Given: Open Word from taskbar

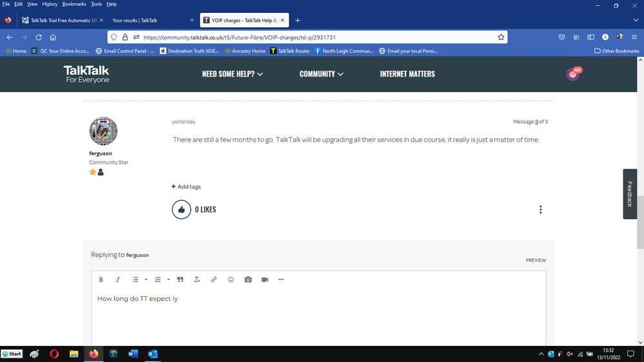Looking at the screenshot, I should [133, 354].
